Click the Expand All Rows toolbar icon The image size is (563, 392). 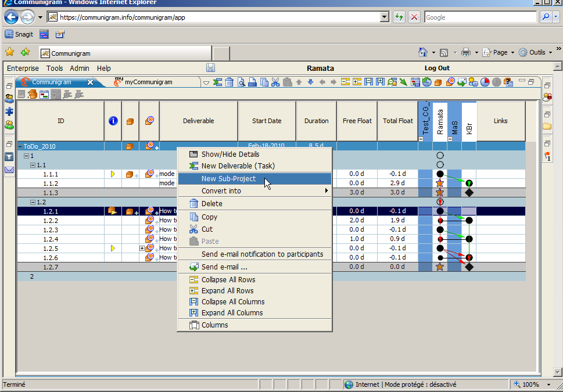click(x=357, y=82)
